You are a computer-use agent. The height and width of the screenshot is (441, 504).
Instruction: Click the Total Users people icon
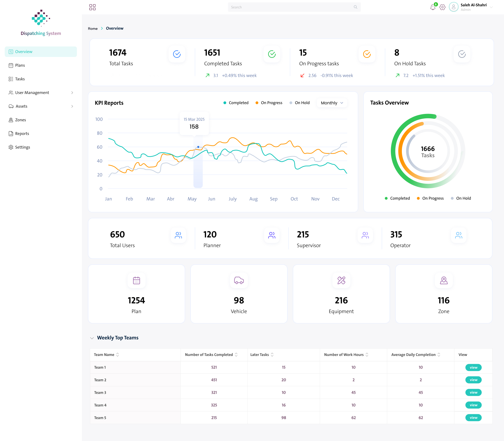[178, 235]
